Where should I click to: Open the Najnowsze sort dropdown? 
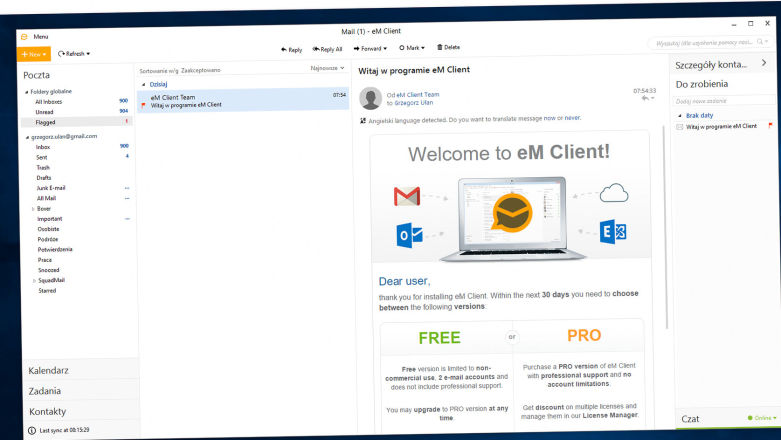[327, 68]
